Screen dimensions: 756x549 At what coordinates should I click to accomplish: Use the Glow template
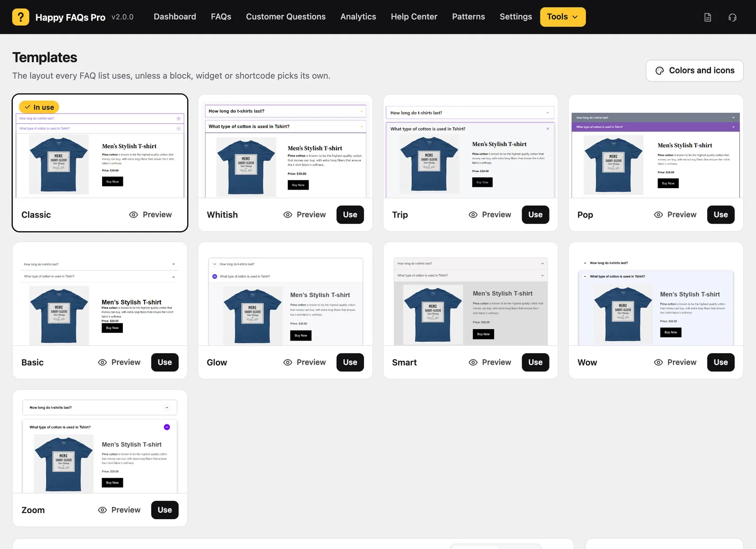pos(350,362)
